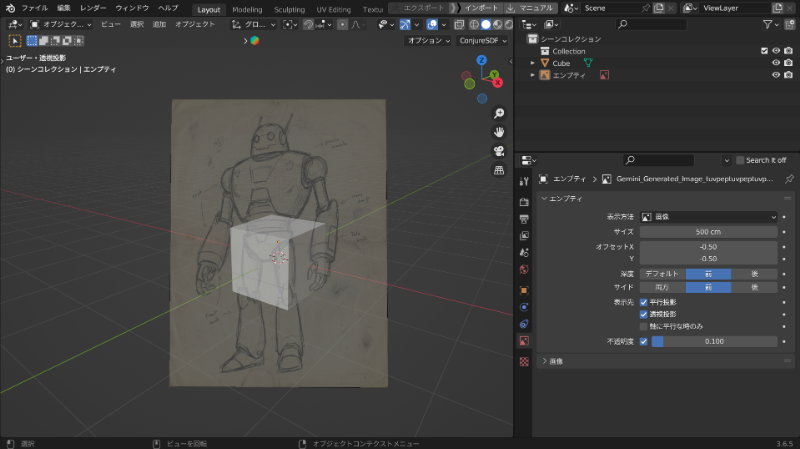Expand the Cube tree item

(x=533, y=63)
